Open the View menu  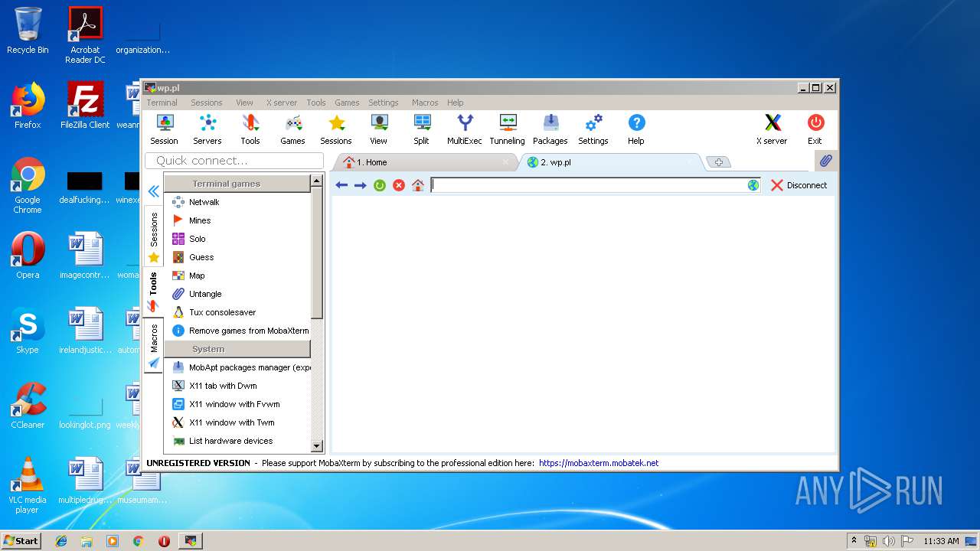[x=244, y=103]
